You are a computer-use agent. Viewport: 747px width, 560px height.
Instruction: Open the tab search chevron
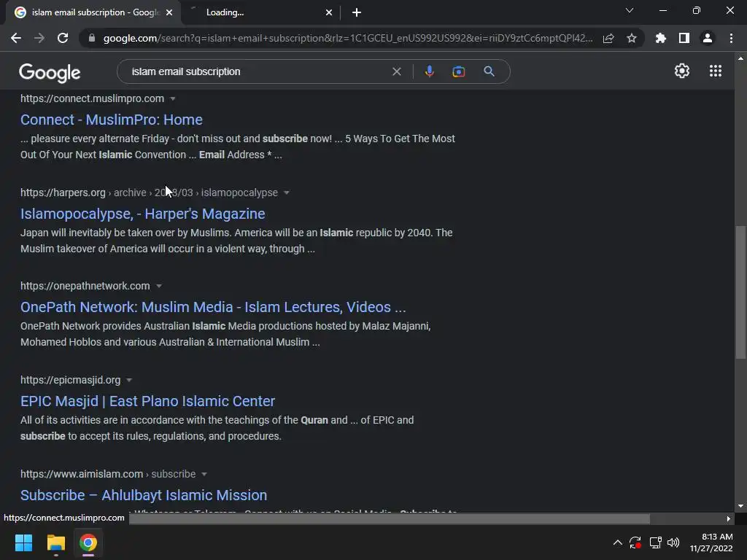tap(630, 10)
